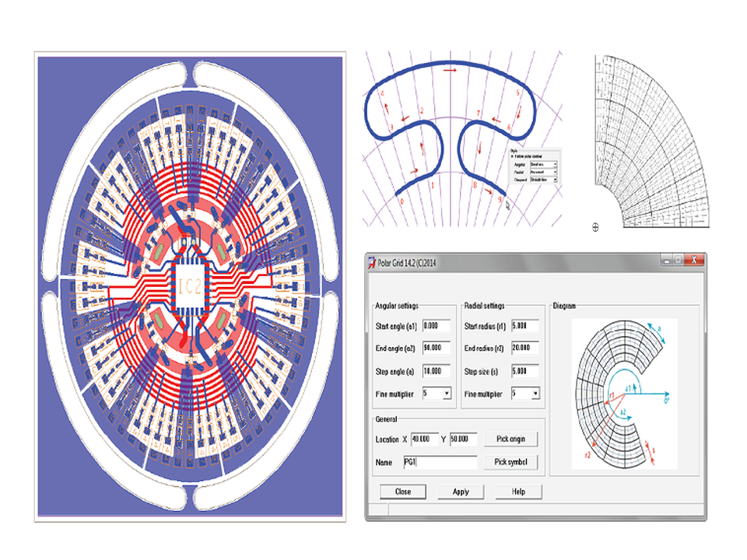Image resolution: width=747 pixels, height=560 pixels.
Task: Open the Angular Fine multiplier dropdown
Action: pos(437,394)
